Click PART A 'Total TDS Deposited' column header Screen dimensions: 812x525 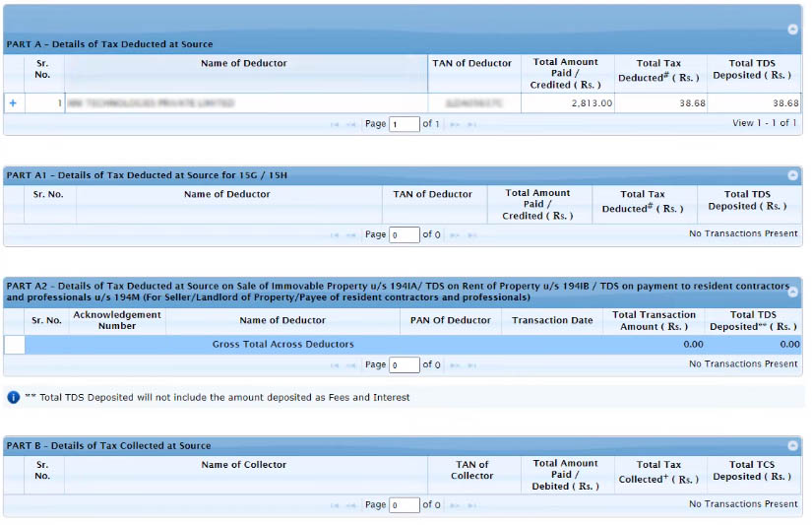coord(754,73)
